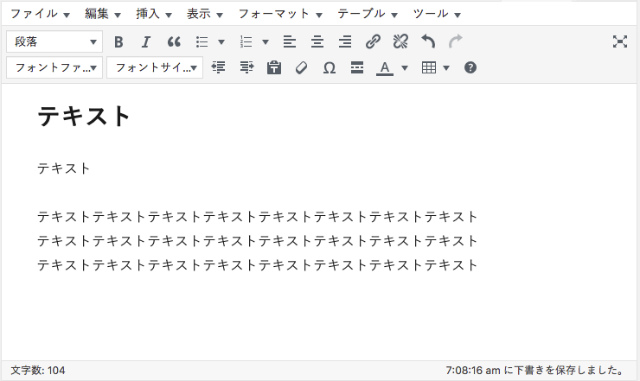Open bulleted list style options arrow

[221, 42]
